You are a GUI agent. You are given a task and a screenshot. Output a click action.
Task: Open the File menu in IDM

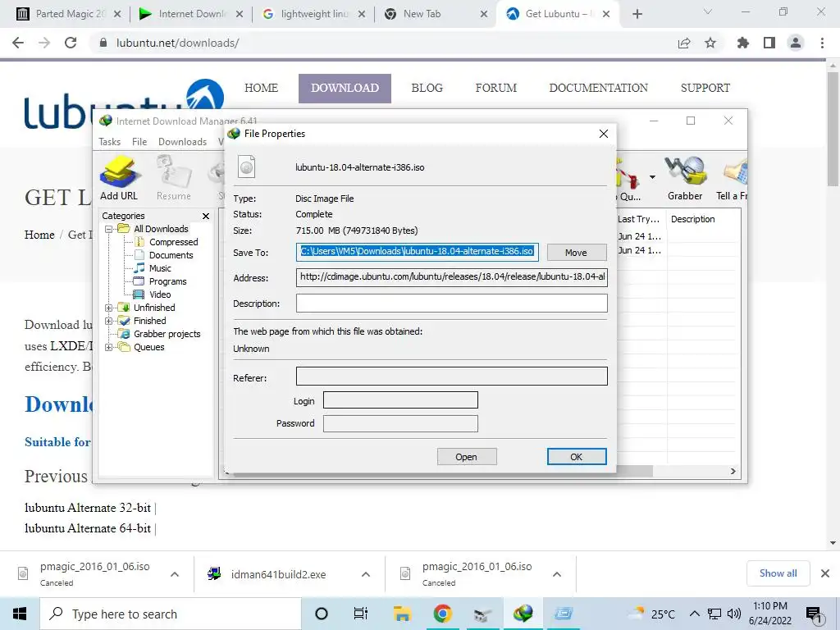coord(139,141)
